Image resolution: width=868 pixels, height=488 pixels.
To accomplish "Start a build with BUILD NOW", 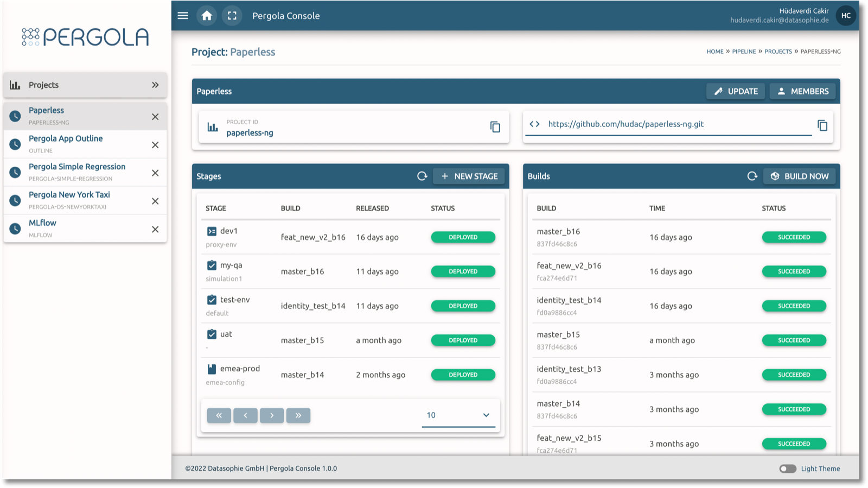I will [x=800, y=176].
